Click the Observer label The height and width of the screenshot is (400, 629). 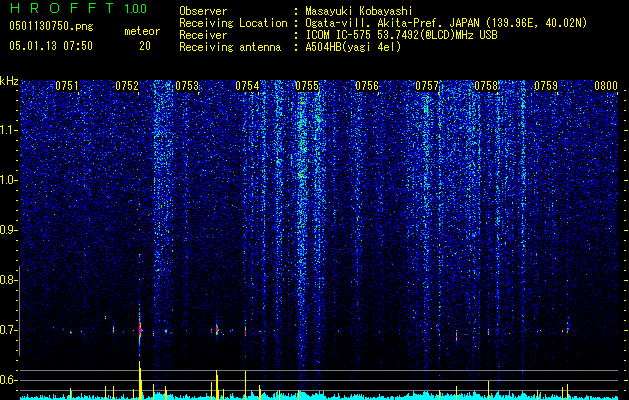[203, 11]
